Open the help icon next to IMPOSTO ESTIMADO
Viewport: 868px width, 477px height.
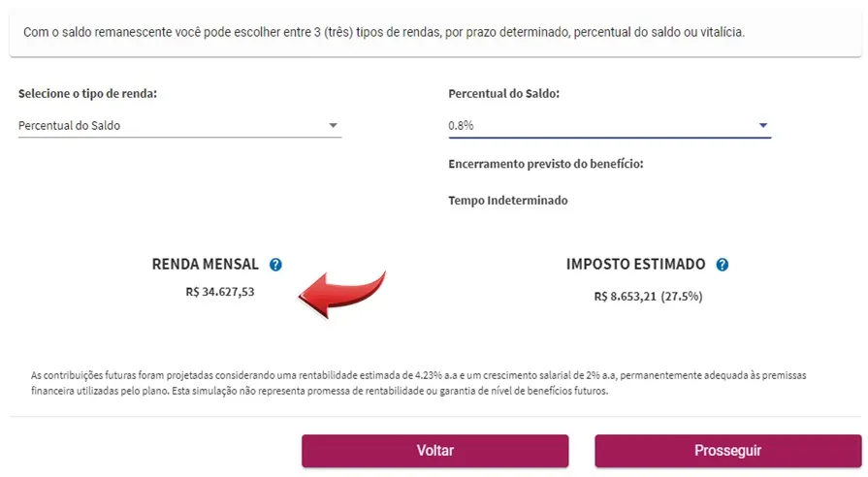pos(722,265)
